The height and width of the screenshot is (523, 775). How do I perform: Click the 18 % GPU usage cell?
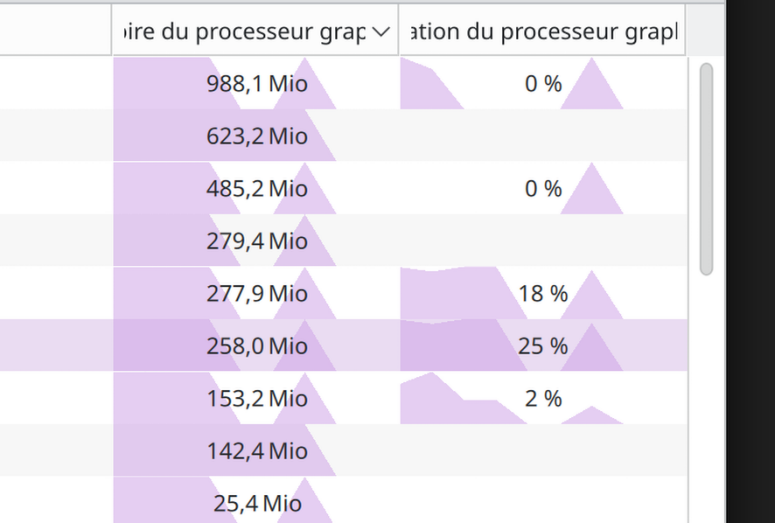(543, 294)
